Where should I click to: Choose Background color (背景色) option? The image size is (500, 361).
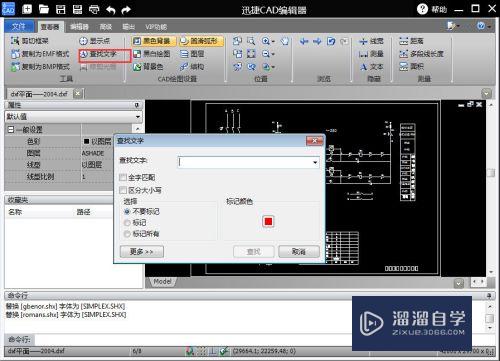pos(148,67)
